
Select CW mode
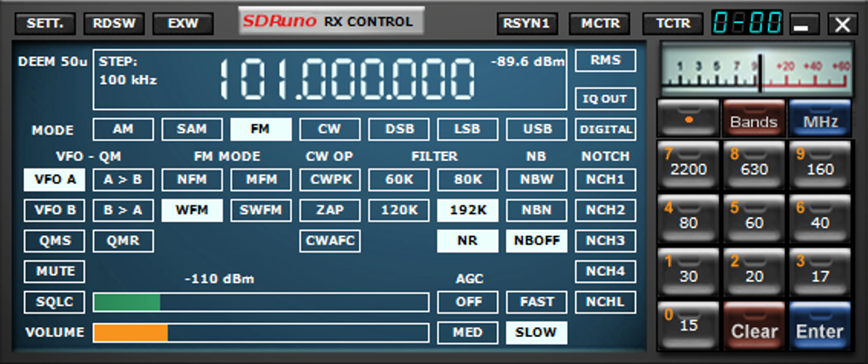click(330, 130)
